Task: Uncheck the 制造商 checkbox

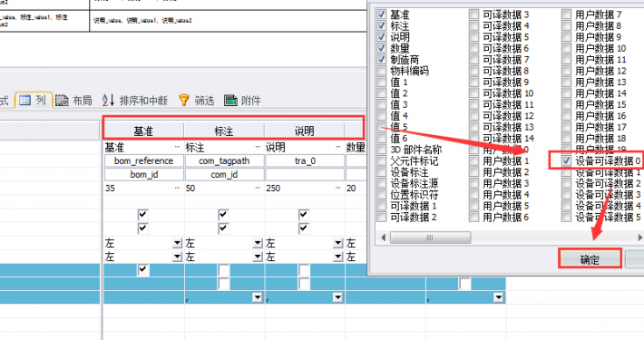Action: coord(382,59)
